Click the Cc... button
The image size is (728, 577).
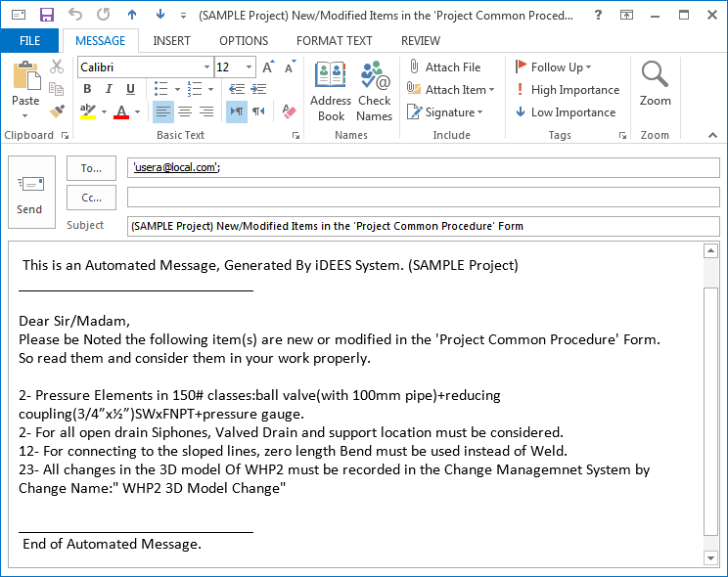[91, 198]
